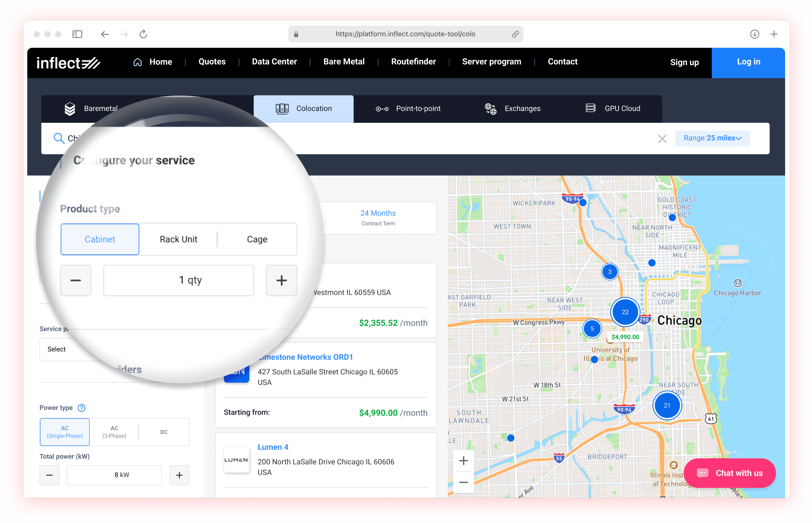812x523 pixels.
Task: Open the browser downloads icon
Action: pos(754,34)
